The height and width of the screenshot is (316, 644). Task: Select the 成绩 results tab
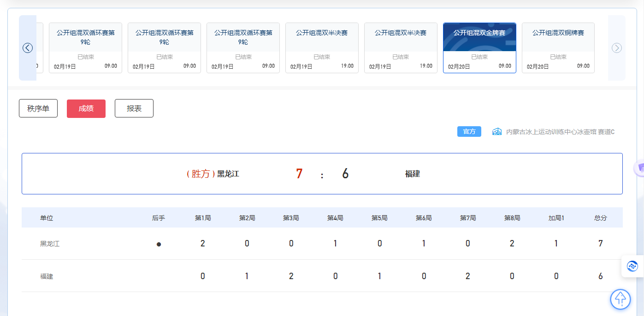[86, 108]
